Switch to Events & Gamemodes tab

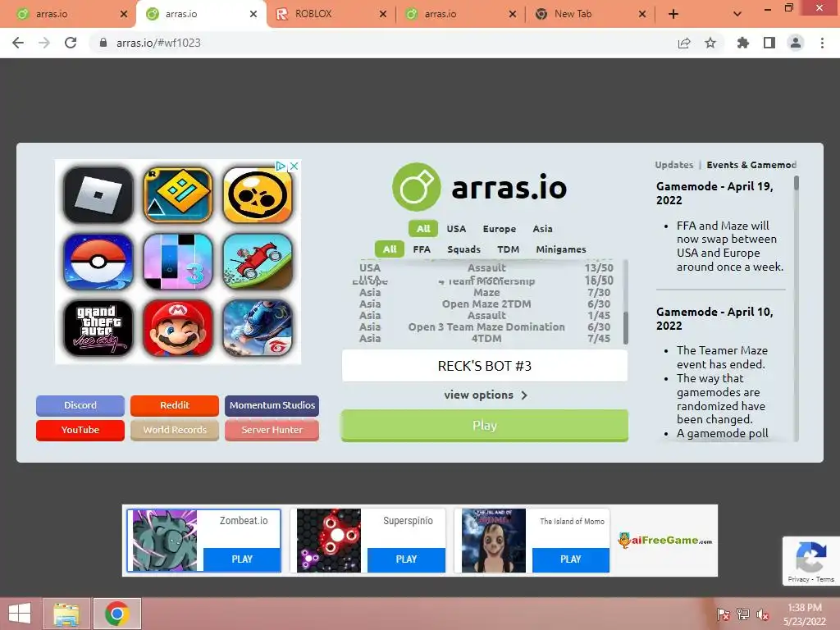[751, 165]
